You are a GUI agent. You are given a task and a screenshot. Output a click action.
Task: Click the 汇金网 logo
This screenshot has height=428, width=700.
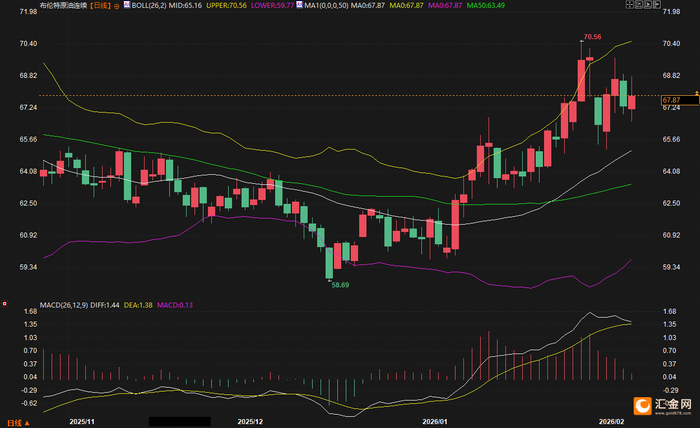tap(662, 406)
